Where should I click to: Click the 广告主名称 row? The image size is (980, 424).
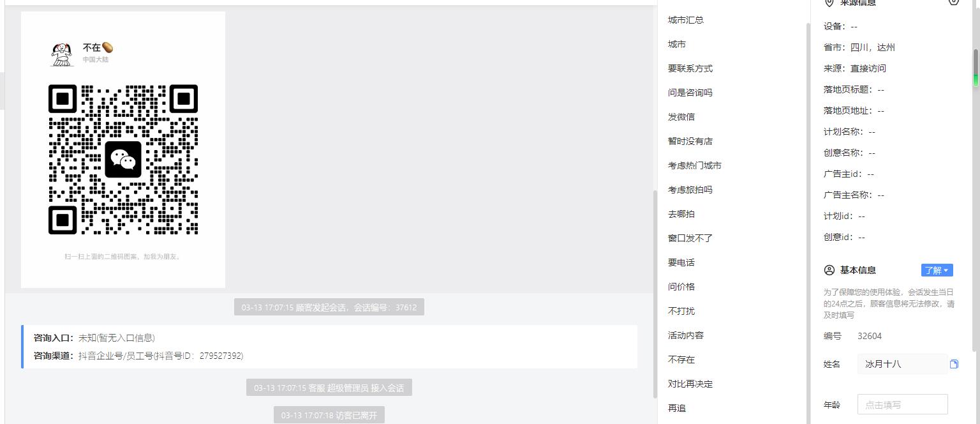[x=854, y=195]
